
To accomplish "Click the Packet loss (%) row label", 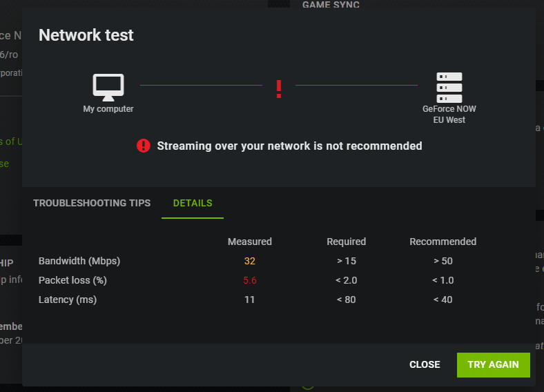I will click(72, 280).
